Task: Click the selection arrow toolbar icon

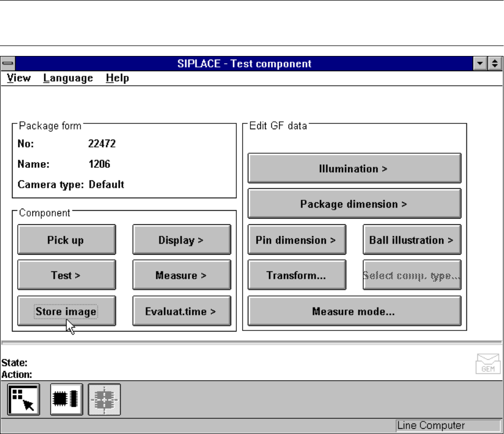Action: [x=24, y=399]
